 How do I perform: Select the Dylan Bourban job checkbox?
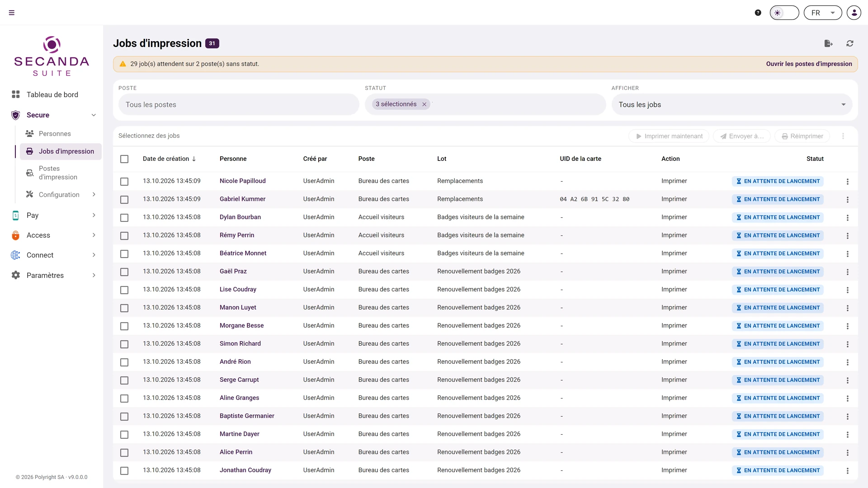click(124, 217)
